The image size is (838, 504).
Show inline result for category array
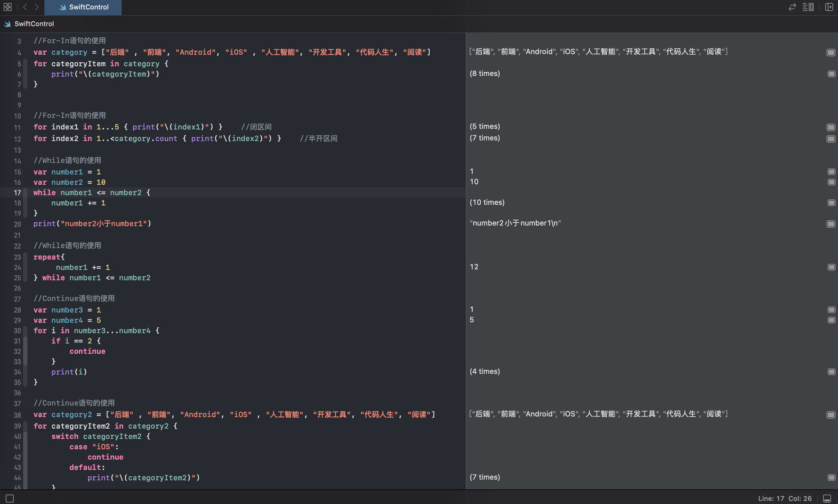click(x=830, y=52)
